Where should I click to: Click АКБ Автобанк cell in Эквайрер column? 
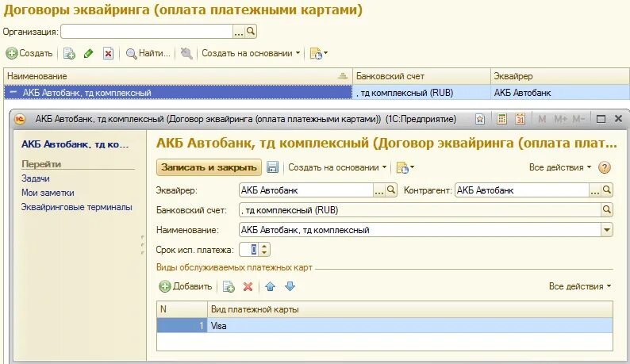pos(560,93)
